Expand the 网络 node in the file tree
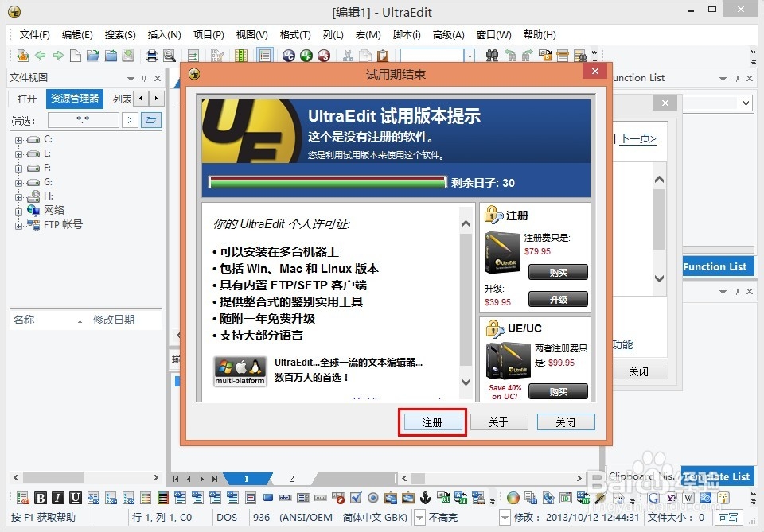Viewport: 764px width, 532px height. pyautogui.click(x=18, y=210)
